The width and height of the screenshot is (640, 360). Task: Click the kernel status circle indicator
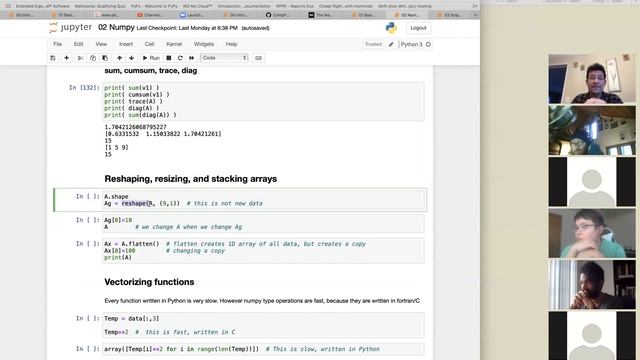coord(428,44)
